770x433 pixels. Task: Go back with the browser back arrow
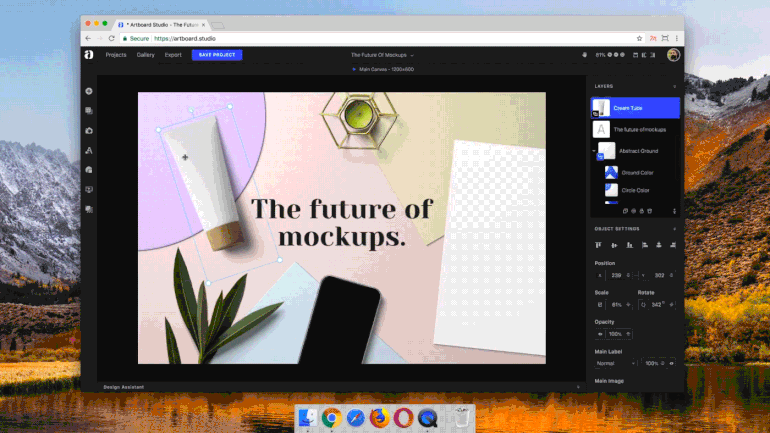[x=88, y=38]
